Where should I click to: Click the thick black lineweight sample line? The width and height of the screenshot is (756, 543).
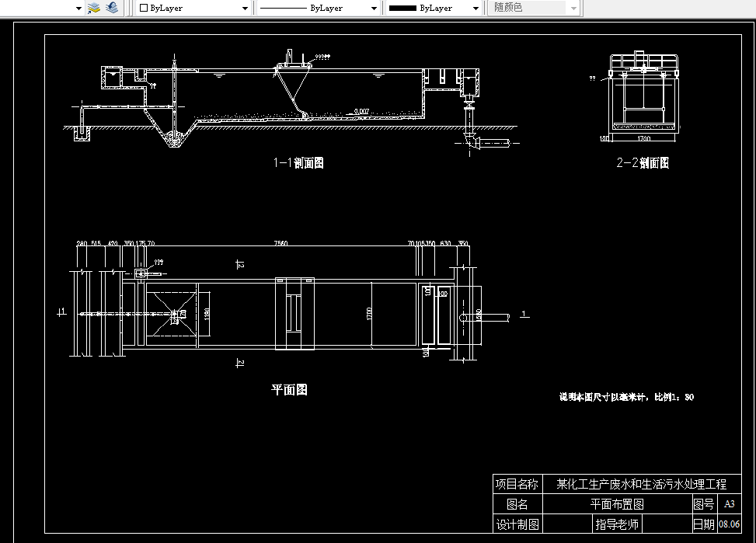402,9
